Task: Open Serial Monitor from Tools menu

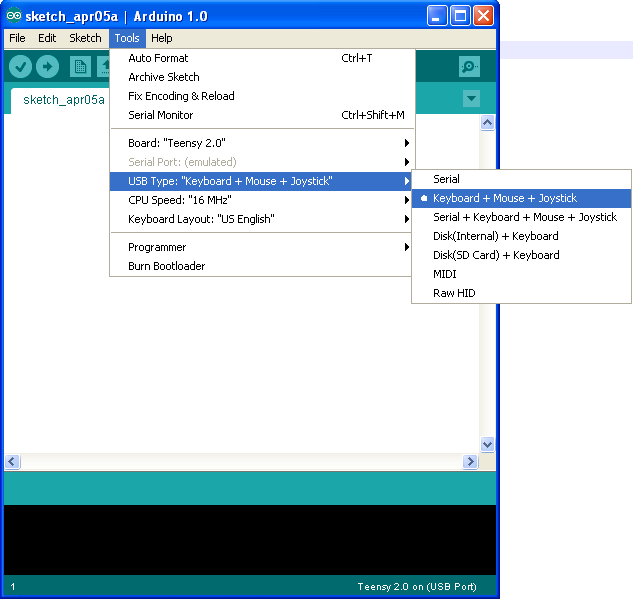Action: click(x=262, y=115)
